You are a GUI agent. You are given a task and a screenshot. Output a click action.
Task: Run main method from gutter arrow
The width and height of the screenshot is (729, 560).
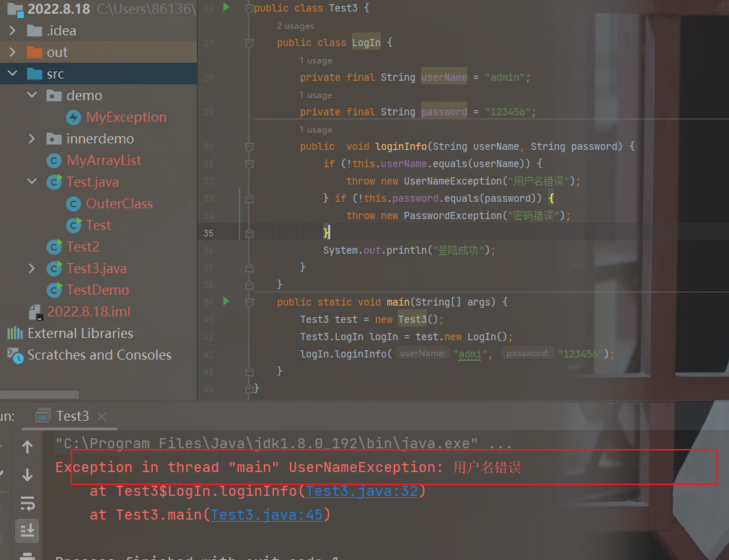(x=226, y=301)
